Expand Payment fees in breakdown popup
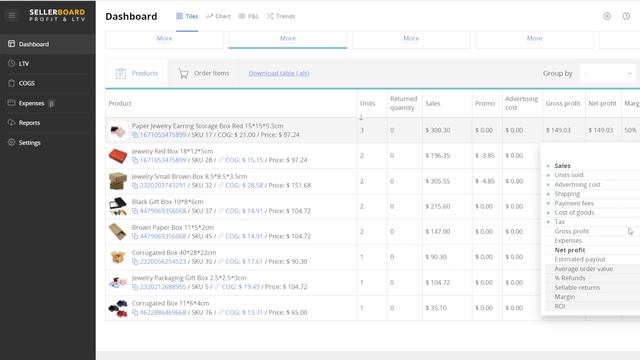Viewport: 640px width, 360px height. [548, 203]
